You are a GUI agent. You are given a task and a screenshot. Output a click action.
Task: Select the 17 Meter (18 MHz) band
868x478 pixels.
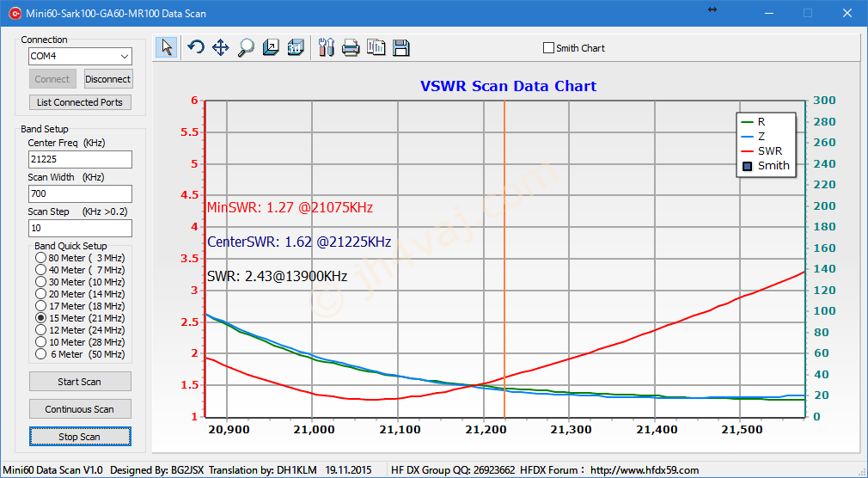pyautogui.click(x=40, y=306)
